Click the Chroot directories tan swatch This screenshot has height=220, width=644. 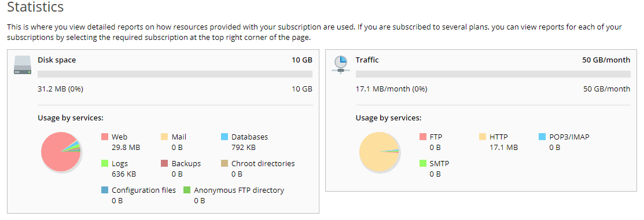click(x=225, y=163)
